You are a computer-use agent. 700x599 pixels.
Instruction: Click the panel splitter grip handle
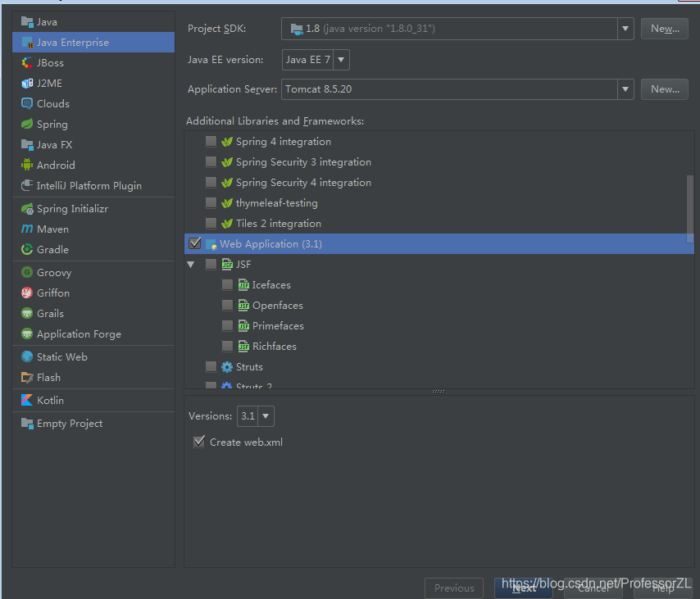439,392
